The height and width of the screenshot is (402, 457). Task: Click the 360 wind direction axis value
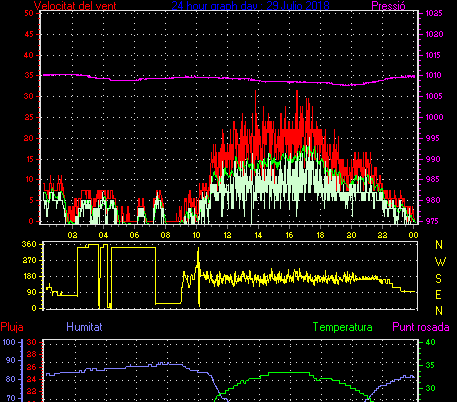pyautogui.click(x=29, y=244)
